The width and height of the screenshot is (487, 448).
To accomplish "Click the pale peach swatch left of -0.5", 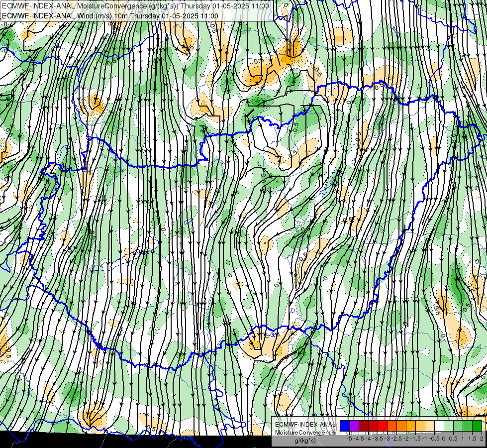I will (430, 426).
